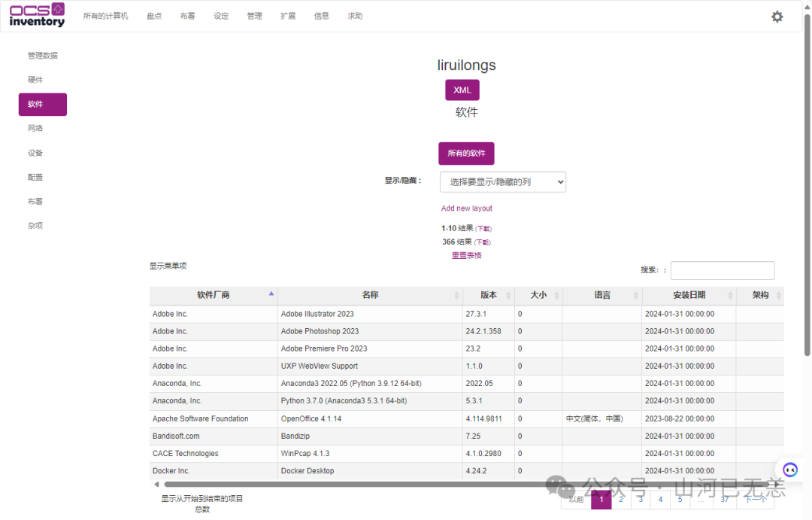Select 中文(简体, 中国) language cell
The image size is (812, 520).
click(x=601, y=419)
